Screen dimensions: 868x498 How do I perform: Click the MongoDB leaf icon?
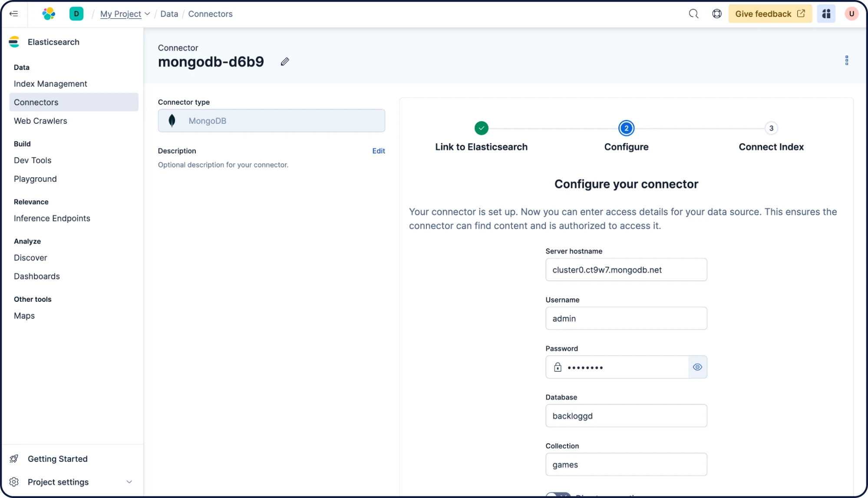[172, 121]
